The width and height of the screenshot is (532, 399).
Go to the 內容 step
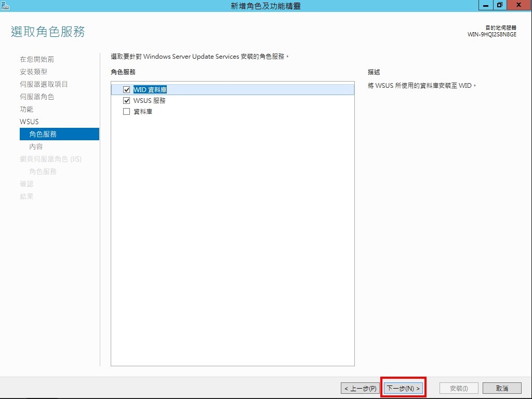36,147
